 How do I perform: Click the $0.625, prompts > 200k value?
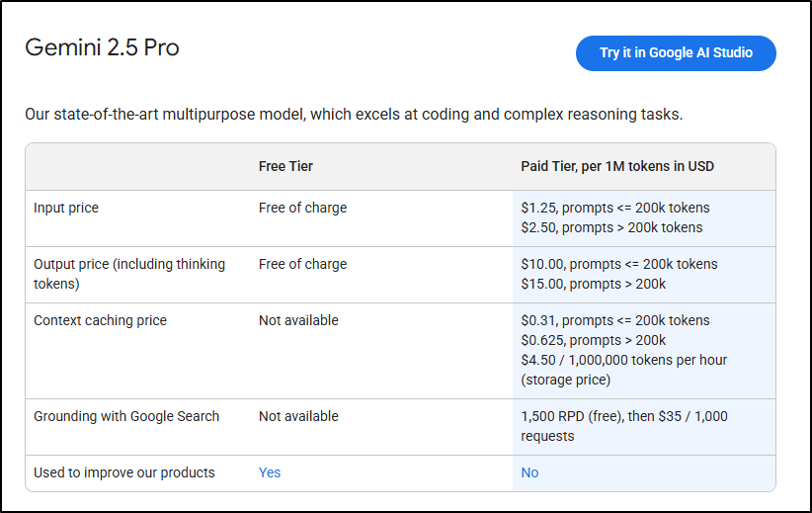[x=594, y=340]
